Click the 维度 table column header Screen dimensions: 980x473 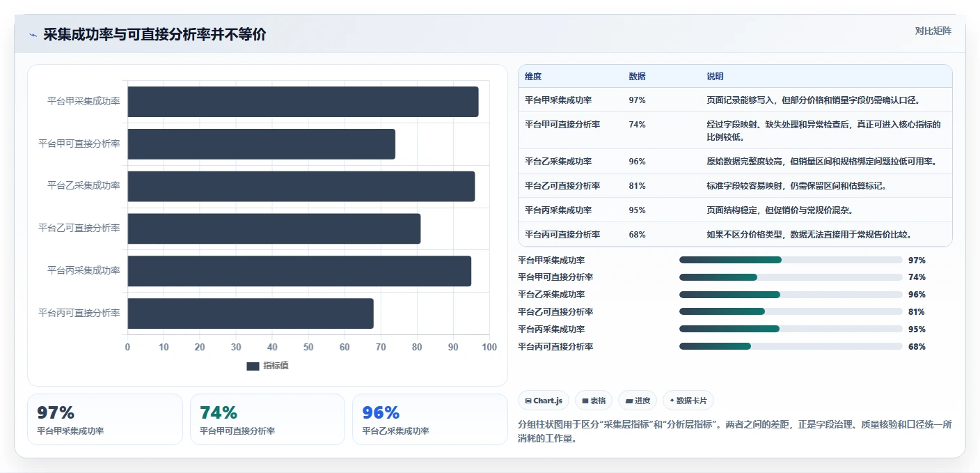533,77
